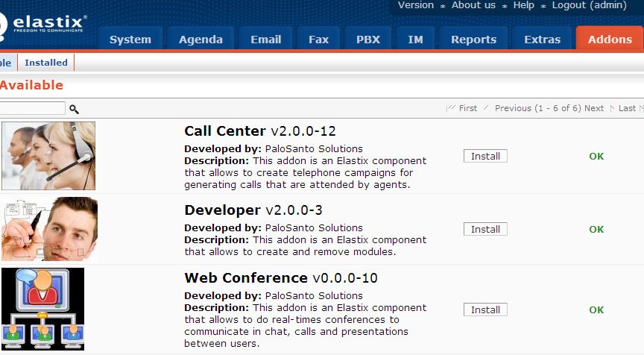Viewport: 644px width, 355px height.
Task: Click the search magnifier icon
Action: [74, 109]
